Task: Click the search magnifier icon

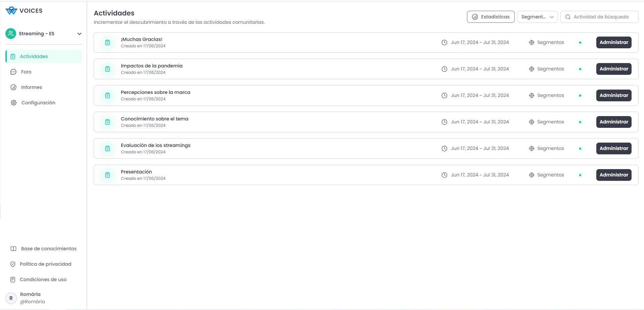Action: coord(568,17)
